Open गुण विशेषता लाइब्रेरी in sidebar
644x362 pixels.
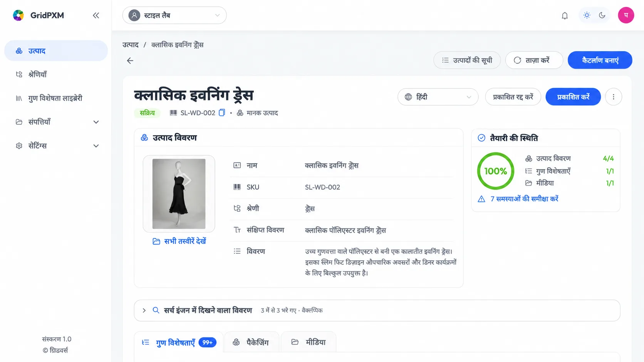click(56, 98)
